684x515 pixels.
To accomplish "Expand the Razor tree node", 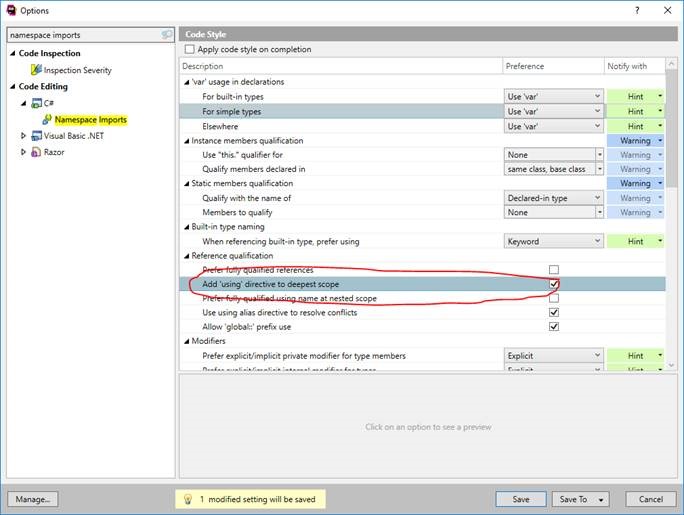I will [x=24, y=152].
